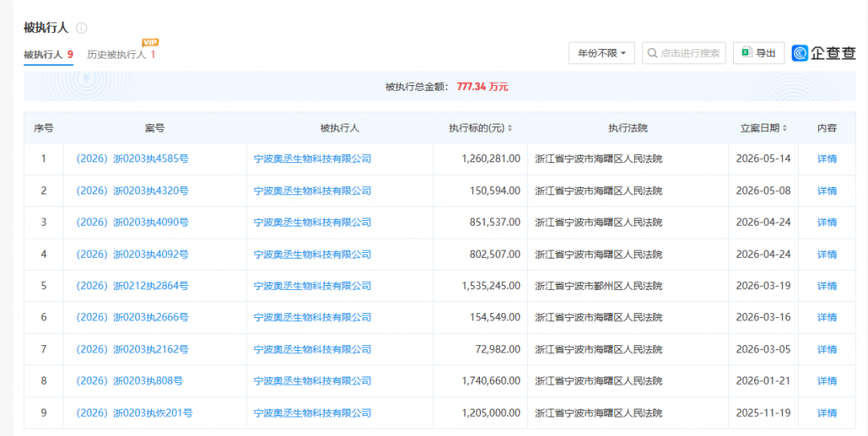The height and width of the screenshot is (436, 868).
Task: Sort by 执行标的(元) column arrows
Action: [510, 128]
